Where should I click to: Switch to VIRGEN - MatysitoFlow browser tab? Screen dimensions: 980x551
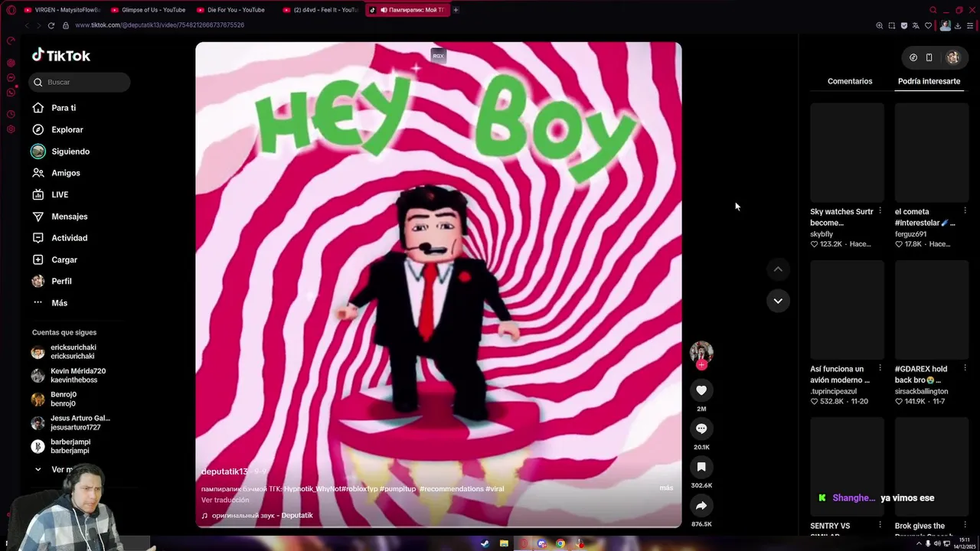tap(62, 10)
